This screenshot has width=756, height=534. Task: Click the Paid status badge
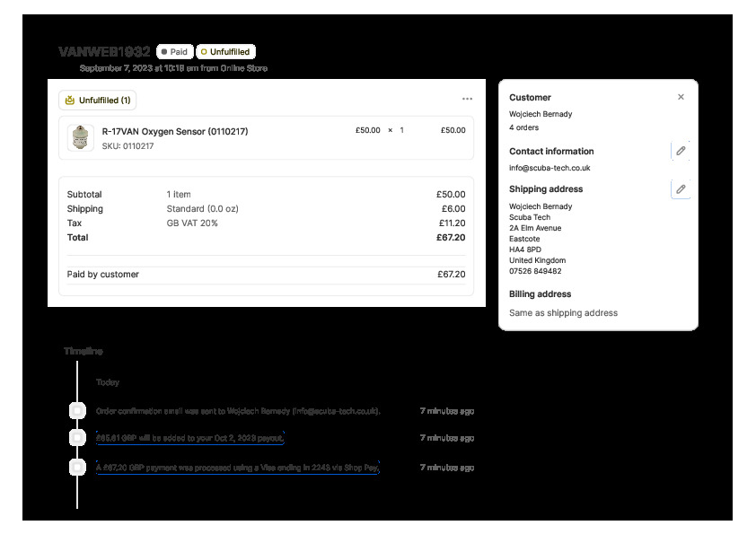[174, 52]
